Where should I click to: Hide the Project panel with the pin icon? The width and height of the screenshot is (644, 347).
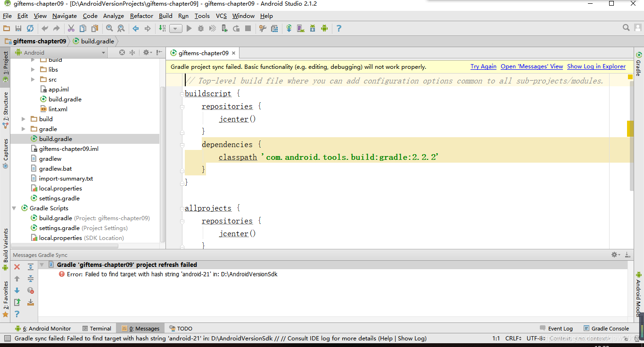[x=159, y=52]
